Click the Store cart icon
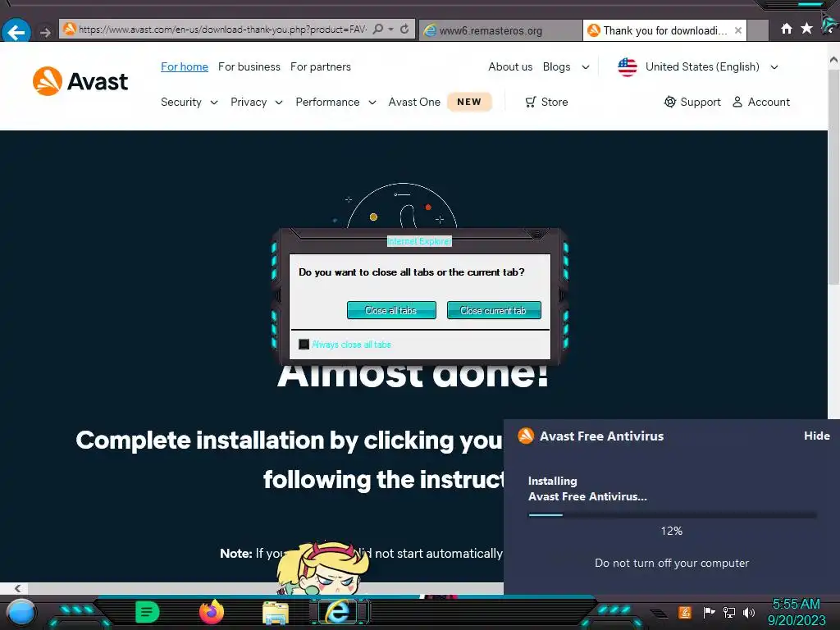 531,102
